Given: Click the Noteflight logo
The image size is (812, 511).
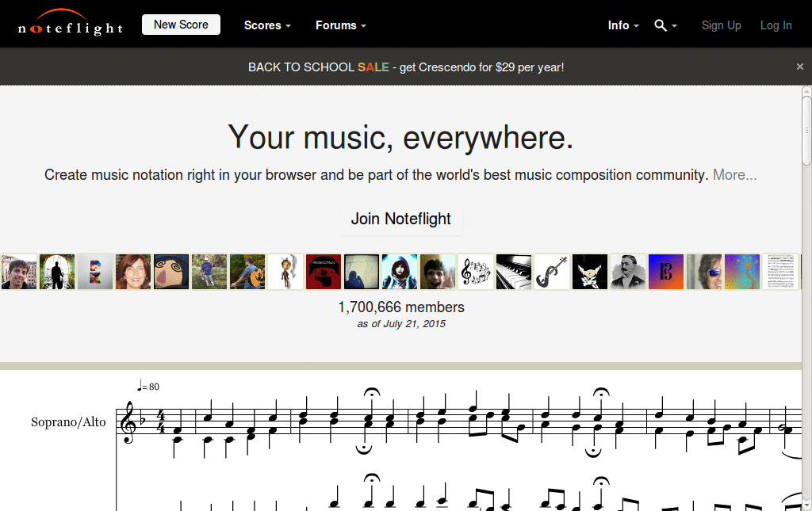Looking at the screenshot, I should (71, 23).
